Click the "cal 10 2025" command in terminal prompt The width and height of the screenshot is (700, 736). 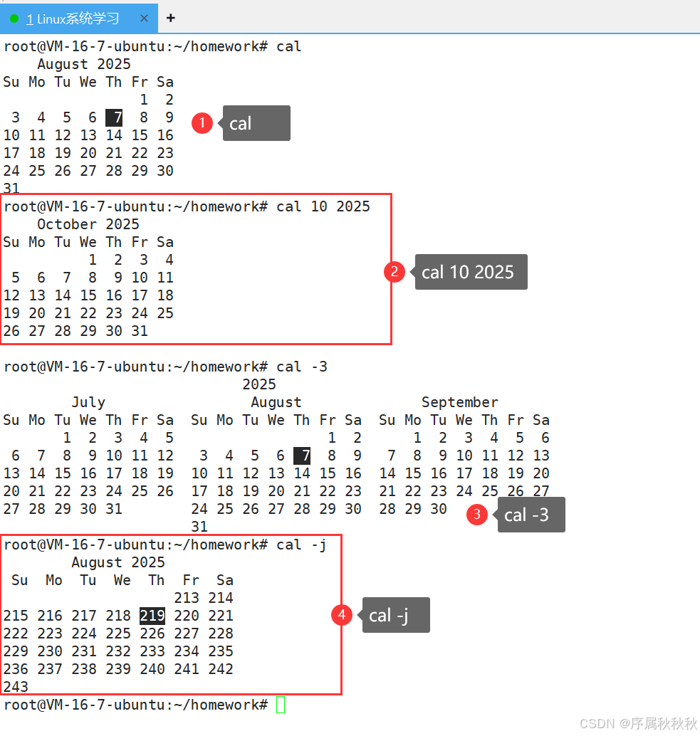(x=323, y=206)
